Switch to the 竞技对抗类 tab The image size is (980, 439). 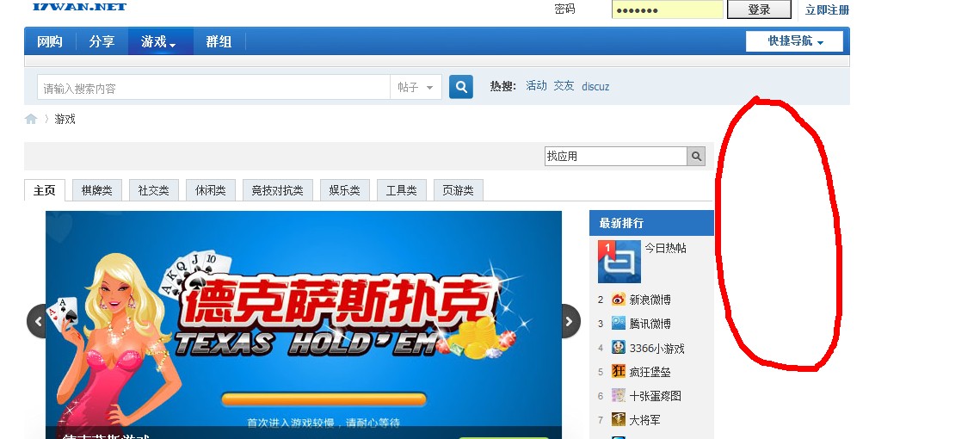click(278, 191)
